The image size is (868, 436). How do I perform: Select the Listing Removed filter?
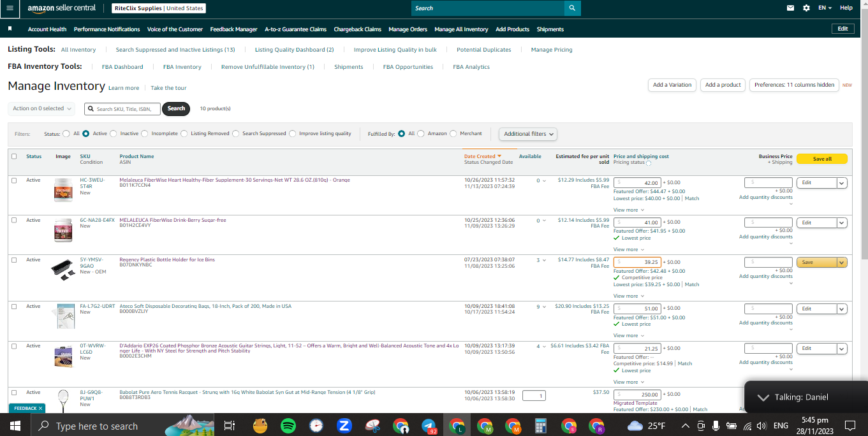point(184,134)
